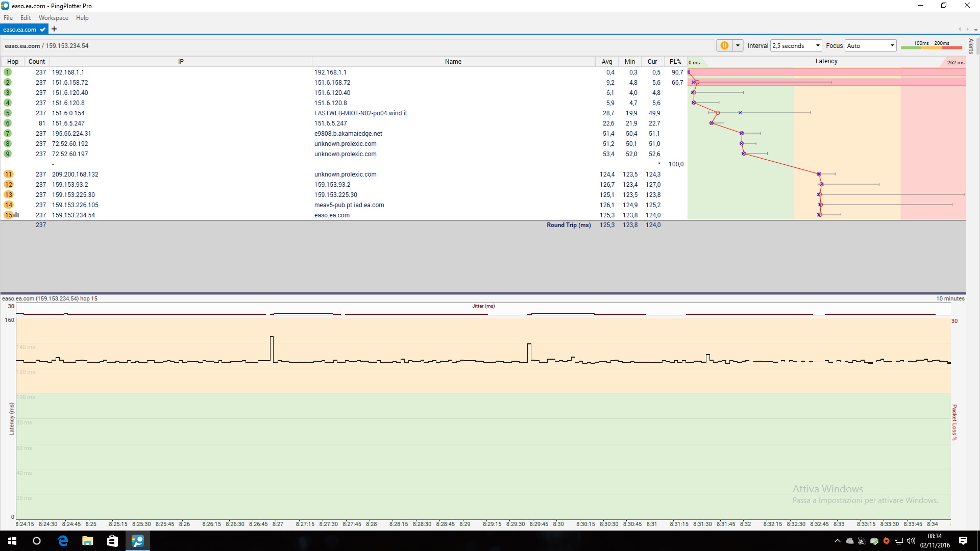Click IP 209.200.168.132 in hop 11
980x551 pixels.
[75, 174]
